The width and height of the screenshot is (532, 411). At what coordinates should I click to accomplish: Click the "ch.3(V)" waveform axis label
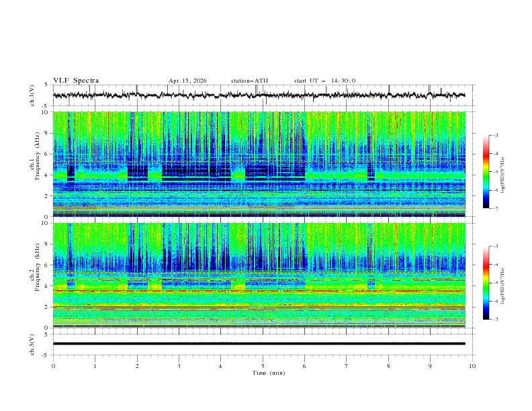point(32,345)
